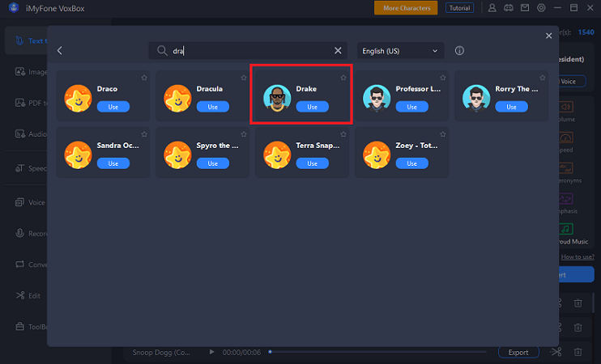Open the How to use? link
Viewport: 601px width, 364px height.
point(578,257)
